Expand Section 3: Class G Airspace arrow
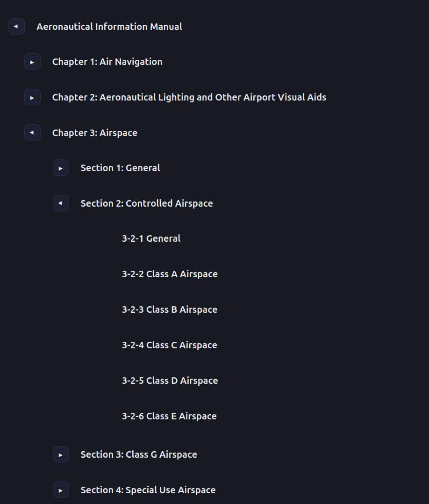Image resolution: width=429 pixels, height=504 pixels. [x=61, y=454]
